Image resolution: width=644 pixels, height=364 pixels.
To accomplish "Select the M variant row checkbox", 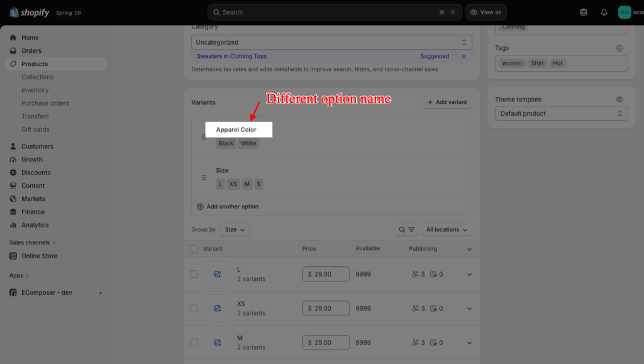I will tap(194, 343).
